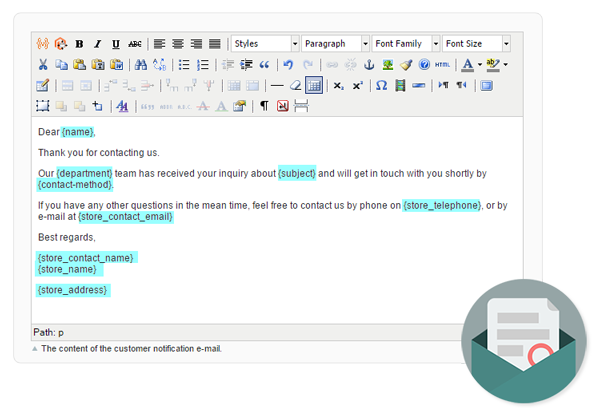Image resolution: width=600 pixels, height=415 pixels.
Task: Apply the current highlight color
Action: coord(493,65)
